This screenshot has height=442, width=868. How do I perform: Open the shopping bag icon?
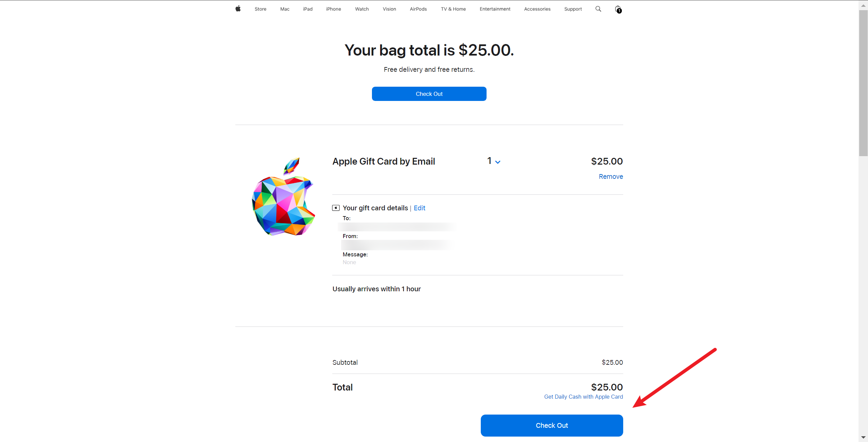(618, 9)
